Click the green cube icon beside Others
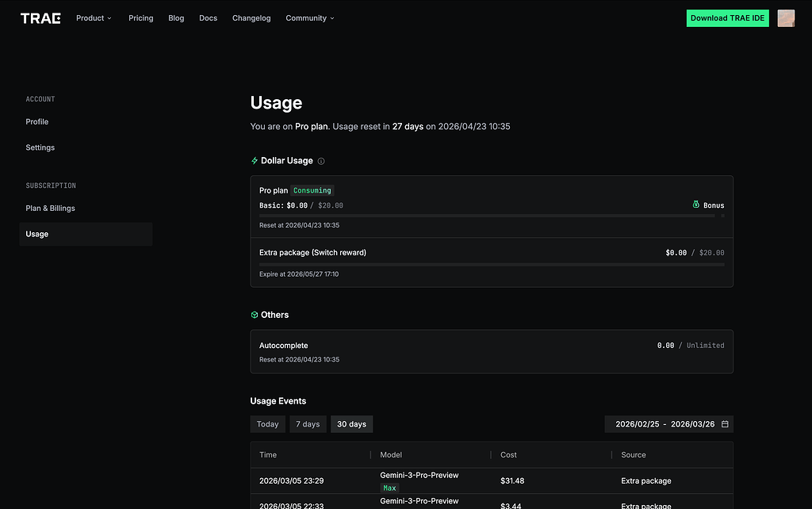Image resolution: width=812 pixels, height=509 pixels. coord(255,315)
